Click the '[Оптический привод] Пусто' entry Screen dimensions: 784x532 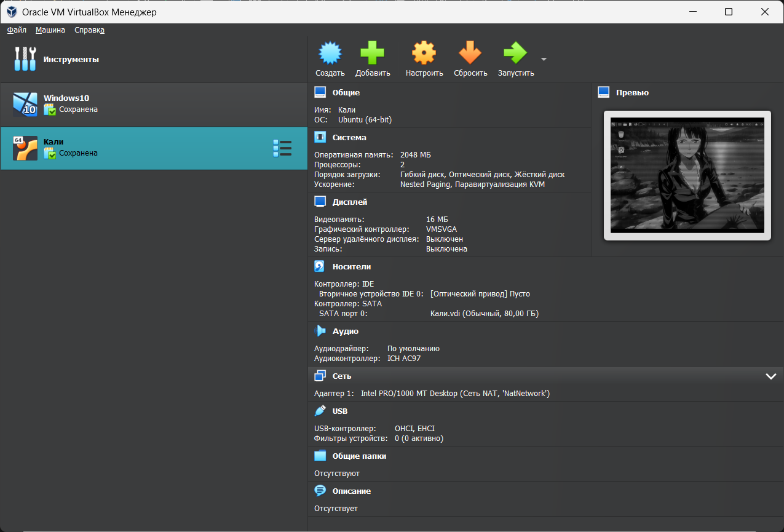[x=480, y=293]
